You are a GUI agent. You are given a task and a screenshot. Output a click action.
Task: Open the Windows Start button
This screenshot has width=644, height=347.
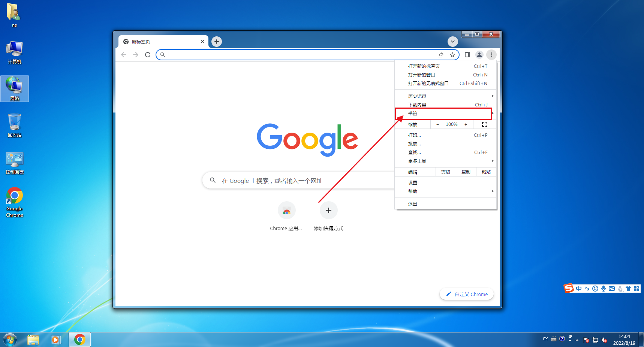[10, 340]
